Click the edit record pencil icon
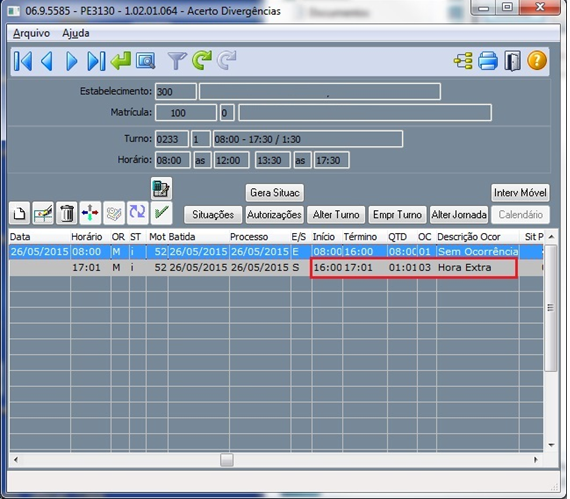Viewport: 570px width, 499px height. pos(43,213)
